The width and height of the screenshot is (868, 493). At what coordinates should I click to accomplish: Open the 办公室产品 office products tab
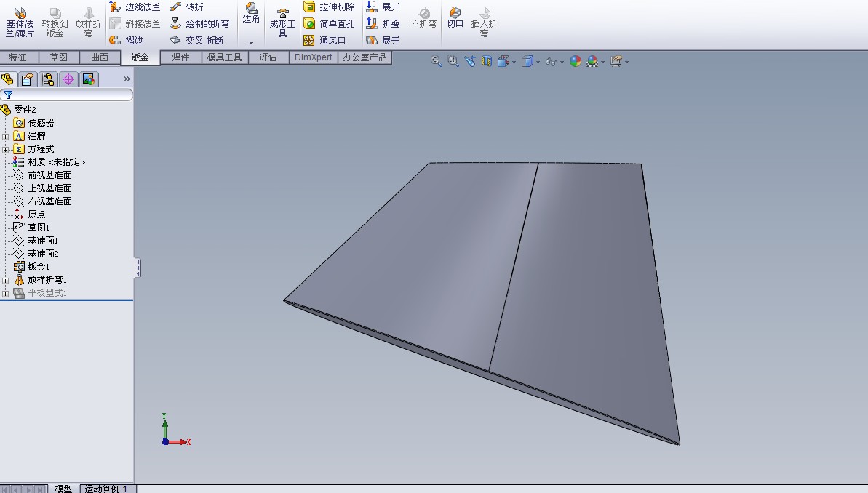365,57
